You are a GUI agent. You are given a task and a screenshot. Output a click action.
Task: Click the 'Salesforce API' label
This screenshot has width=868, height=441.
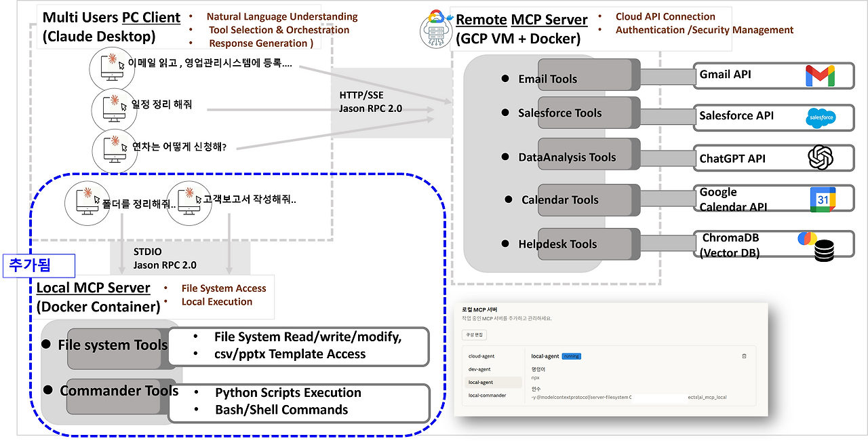[x=736, y=115]
